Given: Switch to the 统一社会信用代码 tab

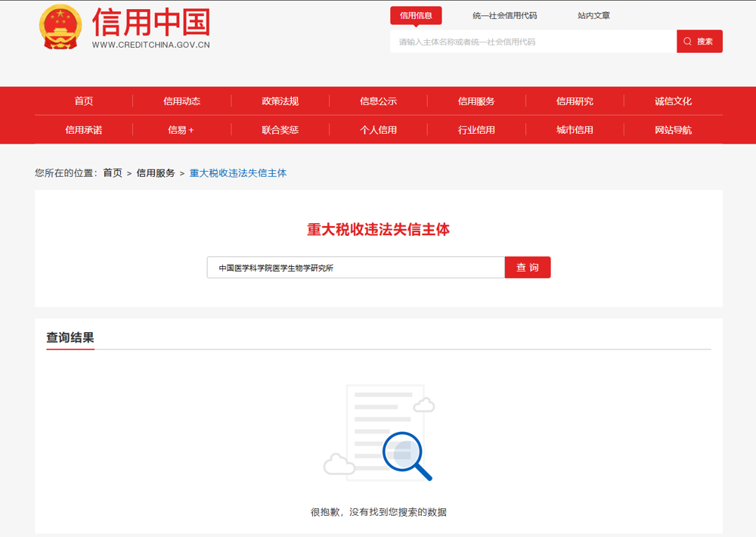Looking at the screenshot, I should 504,15.
